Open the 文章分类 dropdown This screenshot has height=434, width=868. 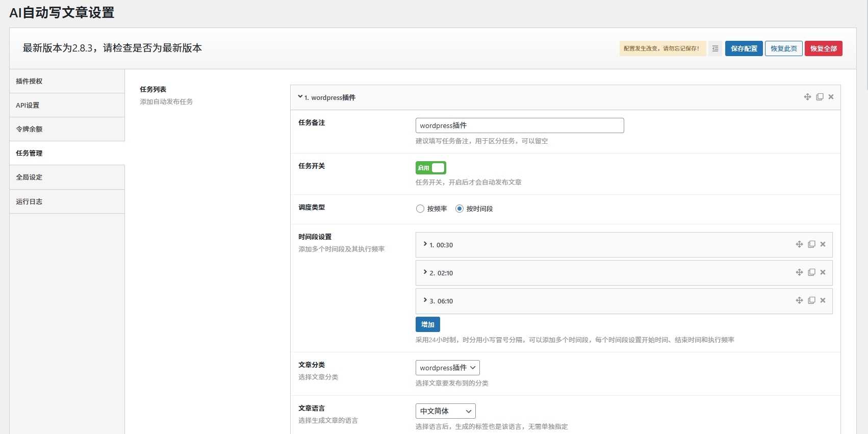point(447,368)
